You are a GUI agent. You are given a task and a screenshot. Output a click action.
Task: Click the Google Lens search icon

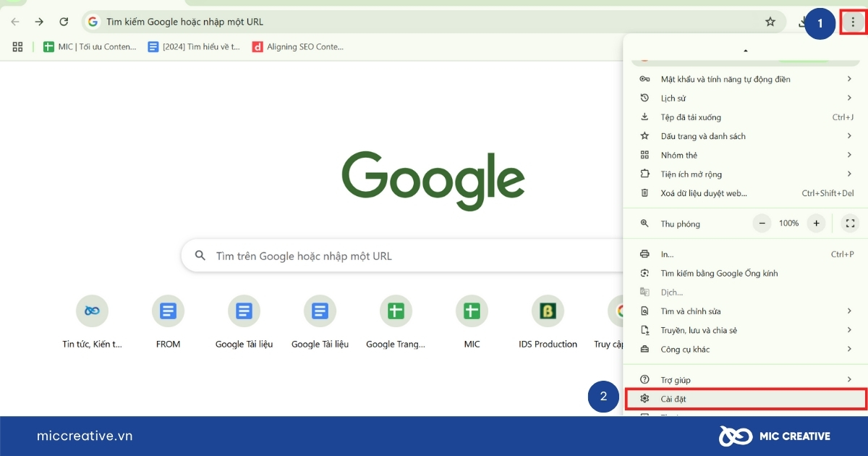644,274
